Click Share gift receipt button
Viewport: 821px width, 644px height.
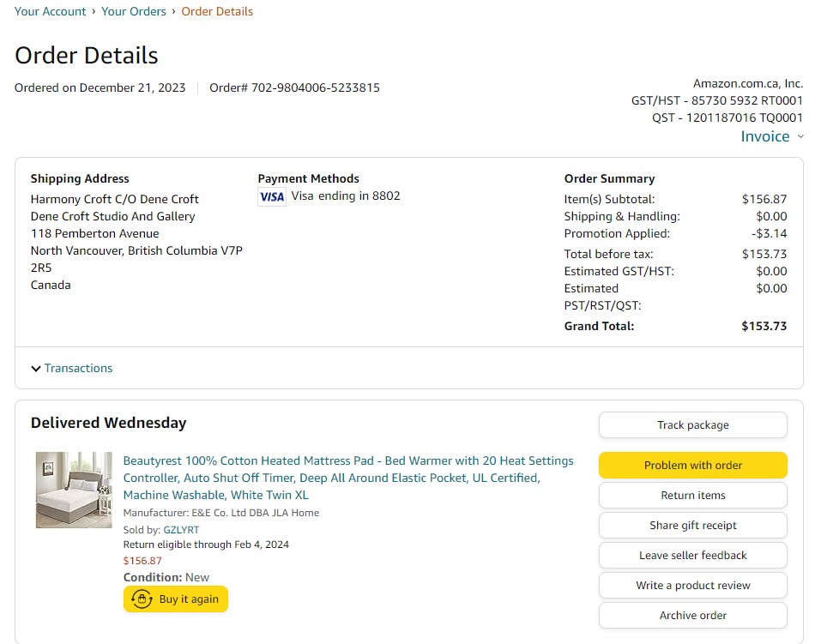pyautogui.click(x=692, y=525)
